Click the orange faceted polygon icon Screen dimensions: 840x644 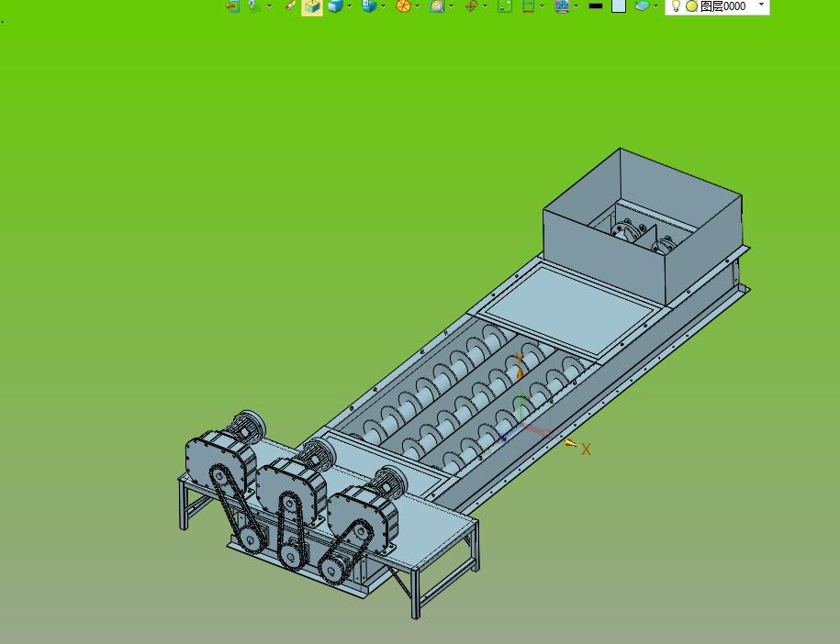(x=403, y=6)
